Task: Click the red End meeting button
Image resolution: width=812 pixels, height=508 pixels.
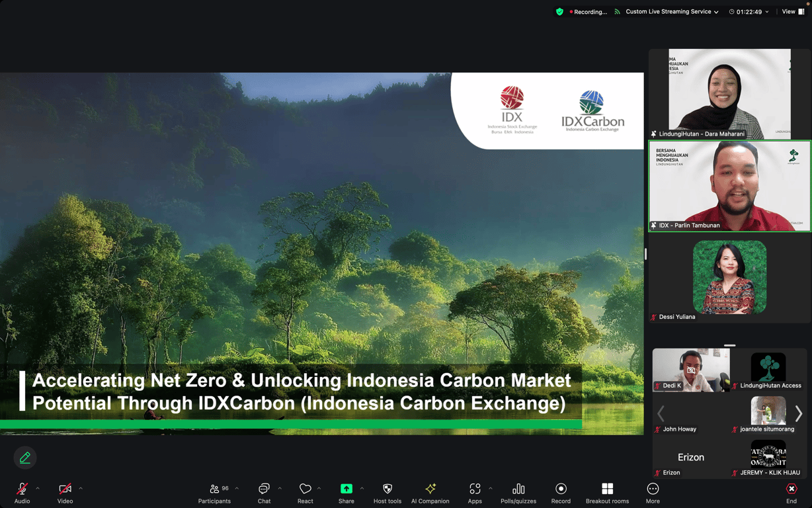Action: 792,493
